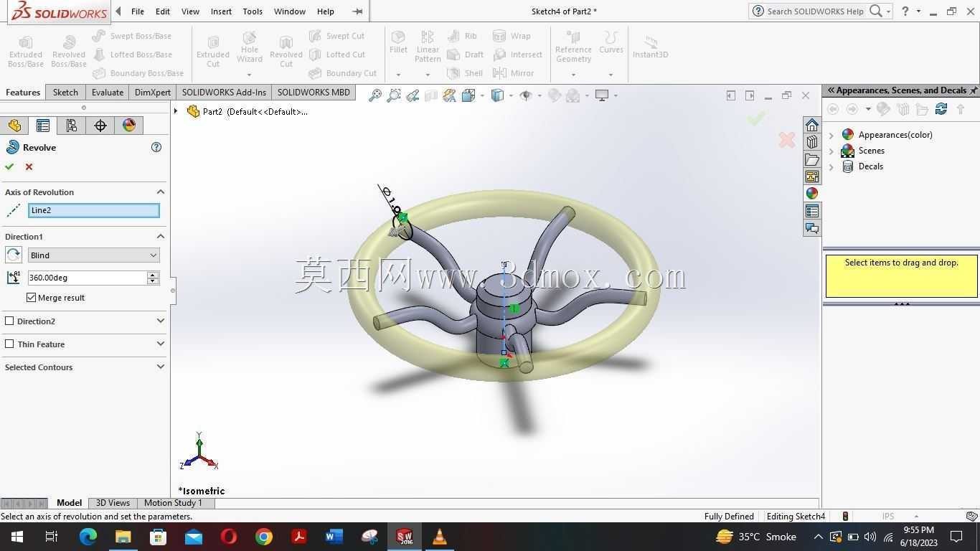
Task: Switch to SOLIDWORKS Add-Ins tab
Action: [x=224, y=93]
